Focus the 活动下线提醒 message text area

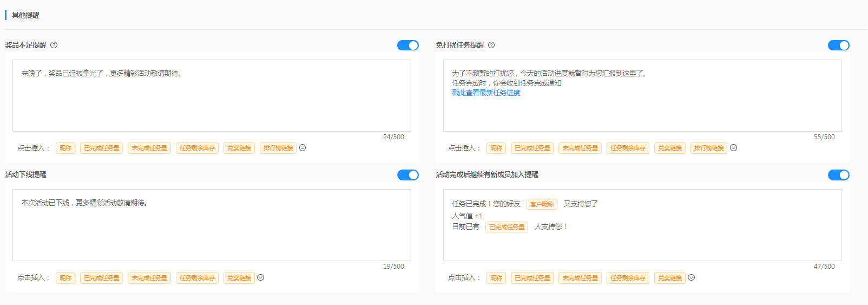212,225
